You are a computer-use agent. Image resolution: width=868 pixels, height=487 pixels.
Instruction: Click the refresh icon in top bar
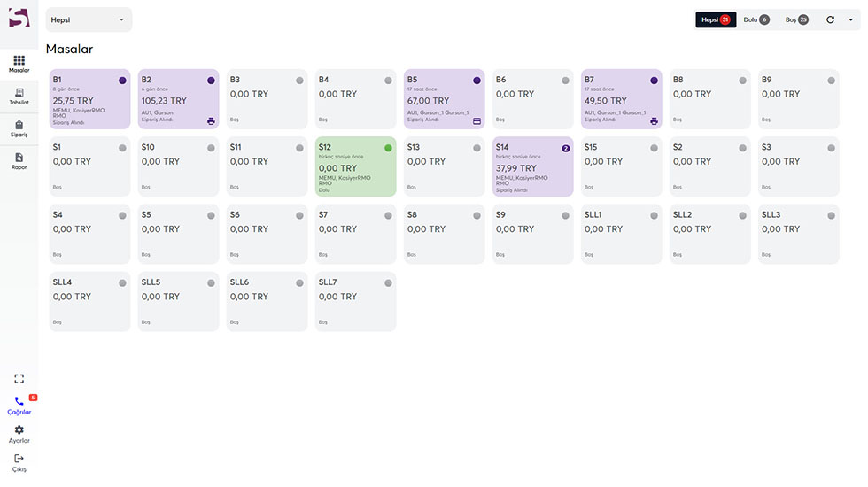[x=830, y=19]
